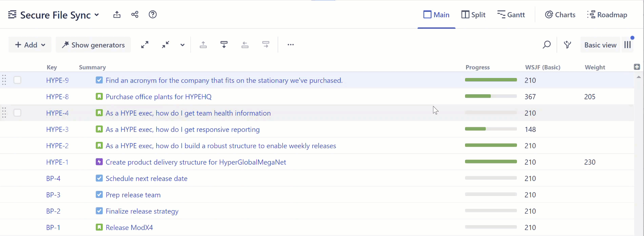Open the expand level chevron dropdown
The width and height of the screenshot is (644, 236).
tap(182, 45)
